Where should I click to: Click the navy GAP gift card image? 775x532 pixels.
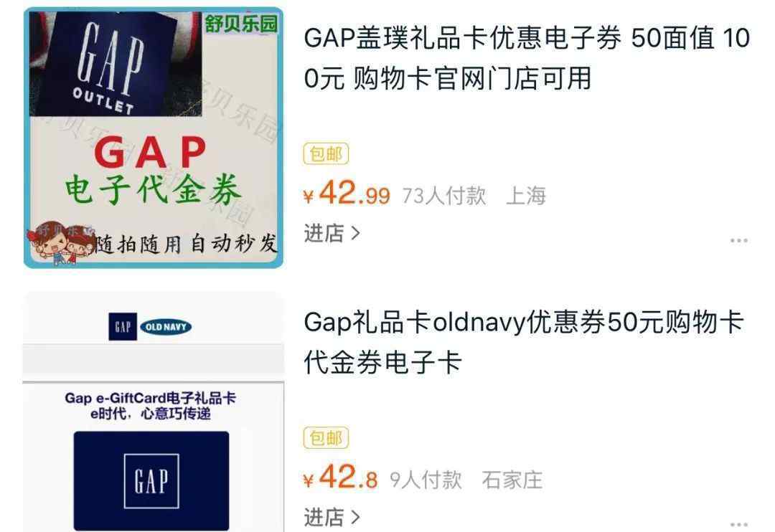coord(151,480)
